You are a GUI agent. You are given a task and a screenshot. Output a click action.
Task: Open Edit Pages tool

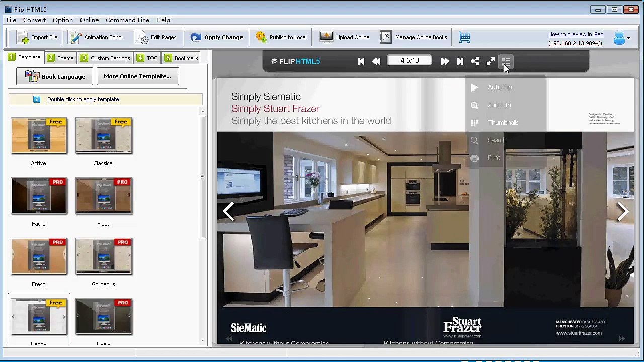155,37
